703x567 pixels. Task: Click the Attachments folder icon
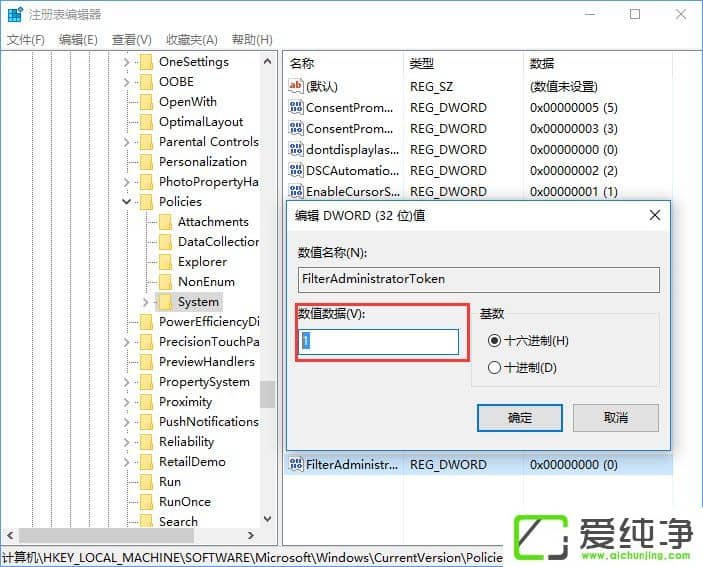pyautogui.click(x=165, y=222)
